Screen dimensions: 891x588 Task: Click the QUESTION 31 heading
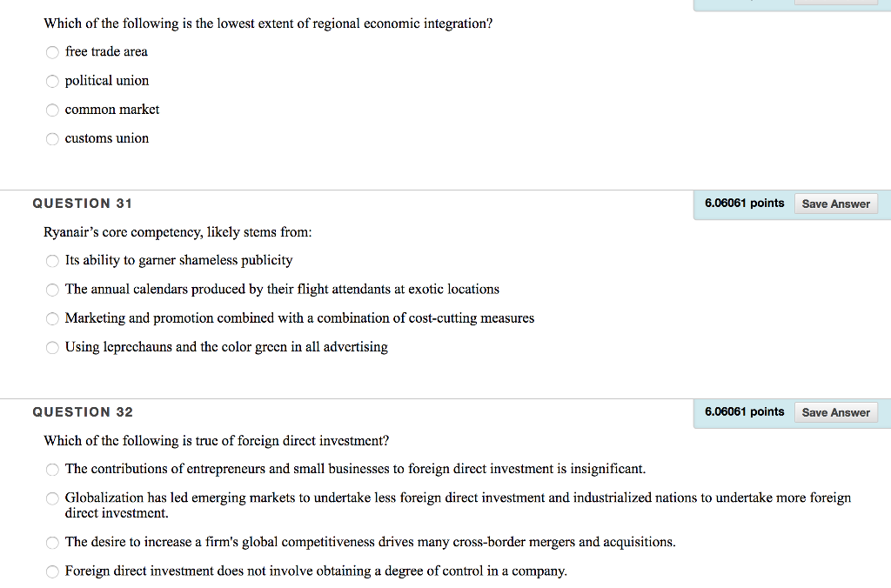tap(82, 204)
